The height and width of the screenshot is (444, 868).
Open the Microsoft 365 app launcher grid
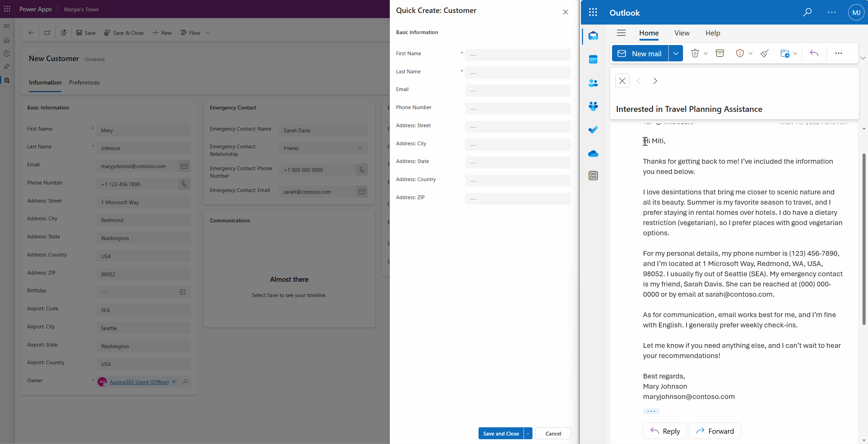593,12
